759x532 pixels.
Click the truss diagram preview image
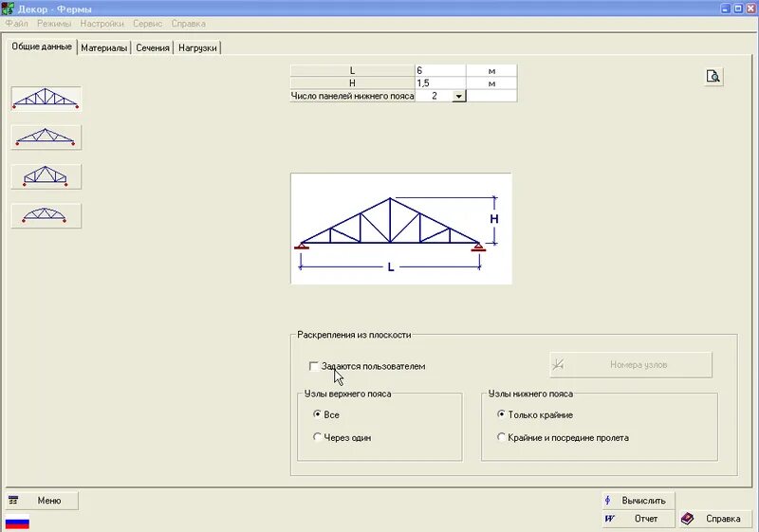point(400,229)
